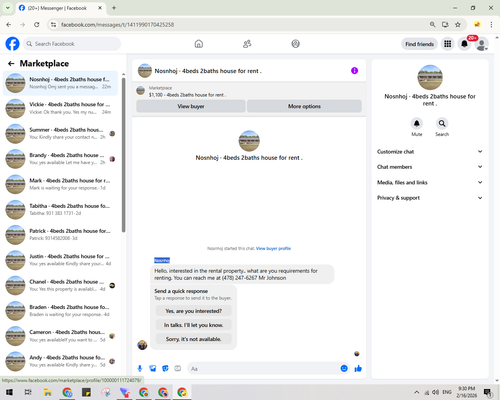Open Brandy's rental chat
500x400 pixels.
(60, 159)
